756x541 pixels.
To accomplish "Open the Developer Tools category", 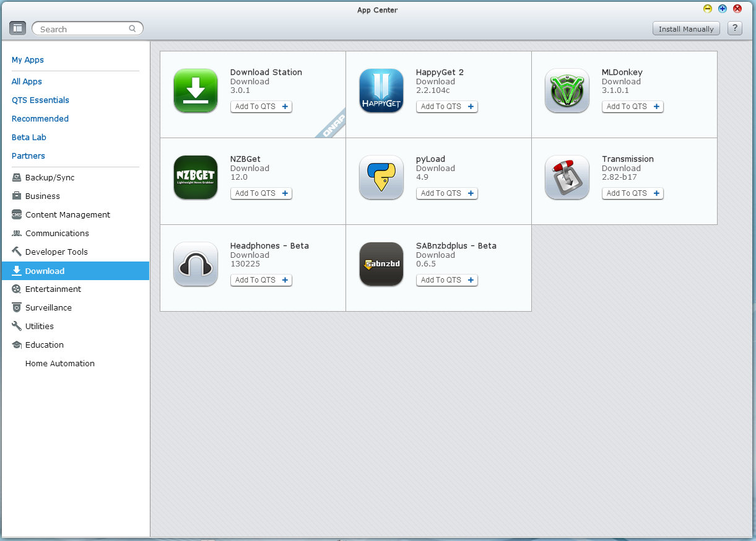I will tap(56, 252).
